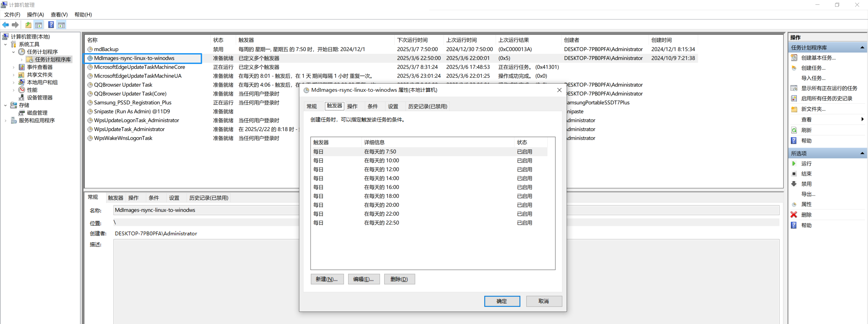Open 历史记录(已禁用) tab in properties dialog

pyautogui.click(x=428, y=106)
